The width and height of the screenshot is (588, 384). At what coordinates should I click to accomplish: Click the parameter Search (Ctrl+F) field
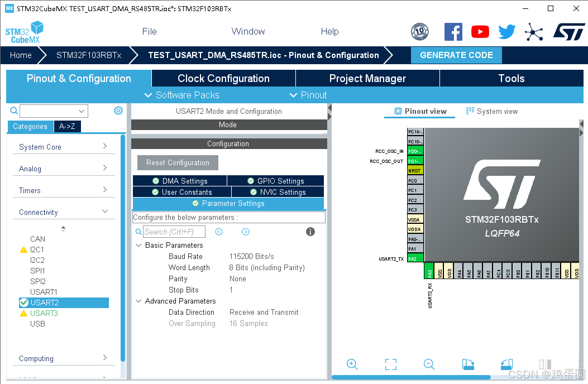(x=174, y=232)
